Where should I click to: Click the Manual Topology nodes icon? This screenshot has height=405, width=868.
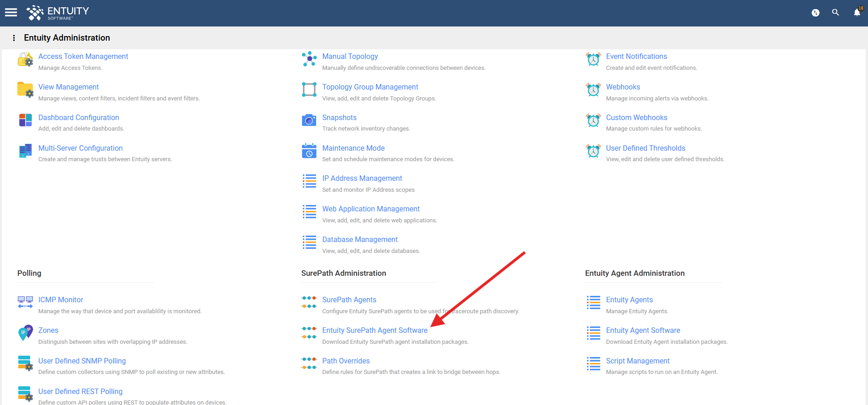pyautogui.click(x=309, y=59)
